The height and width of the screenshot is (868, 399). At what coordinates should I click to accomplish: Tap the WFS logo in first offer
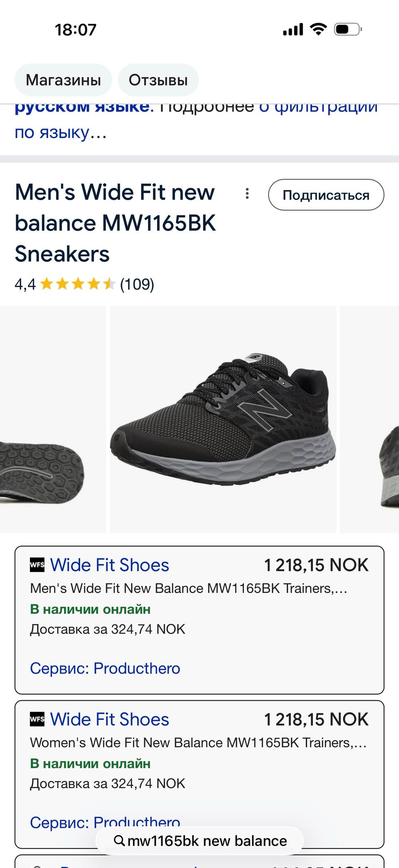[37, 565]
